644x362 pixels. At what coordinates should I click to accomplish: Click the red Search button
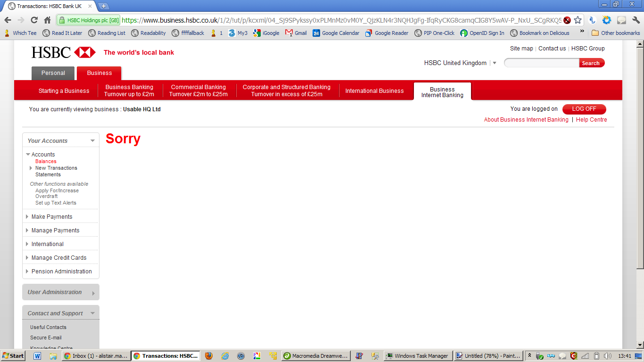click(591, 63)
